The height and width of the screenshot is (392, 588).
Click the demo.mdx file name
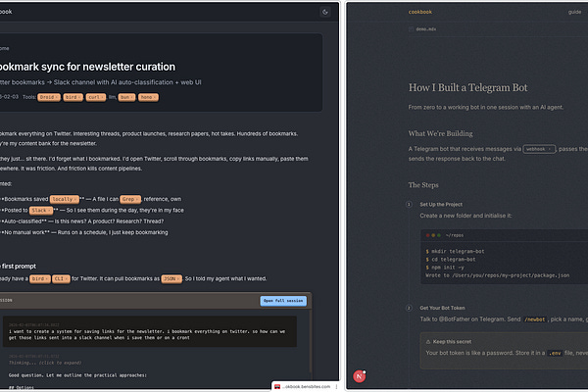[x=426, y=29]
